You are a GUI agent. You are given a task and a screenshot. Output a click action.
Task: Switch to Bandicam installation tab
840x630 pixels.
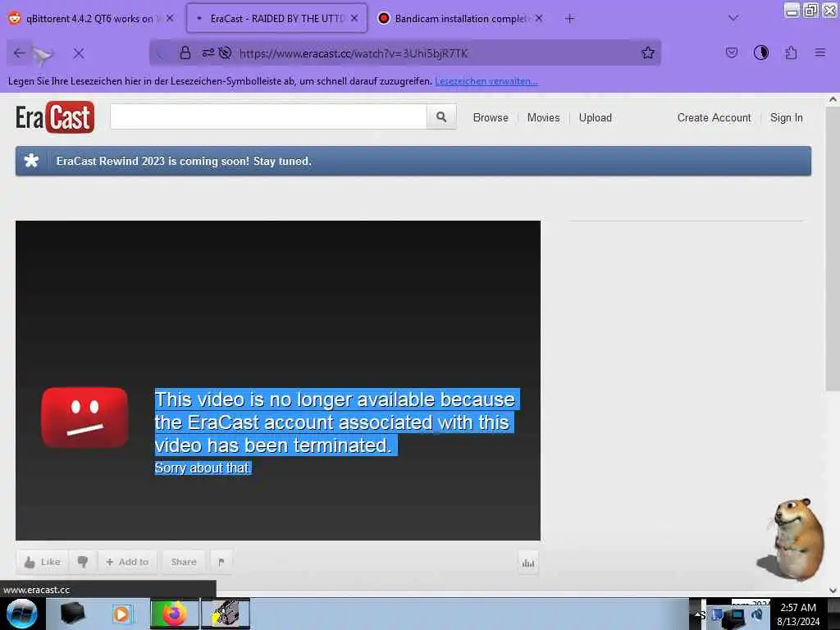pos(461,19)
